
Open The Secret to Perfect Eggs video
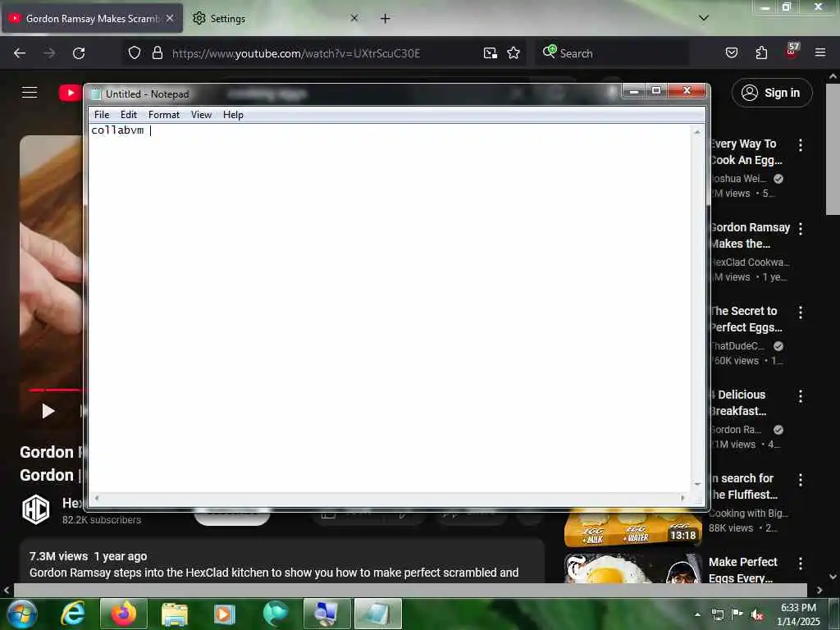point(746,319)
